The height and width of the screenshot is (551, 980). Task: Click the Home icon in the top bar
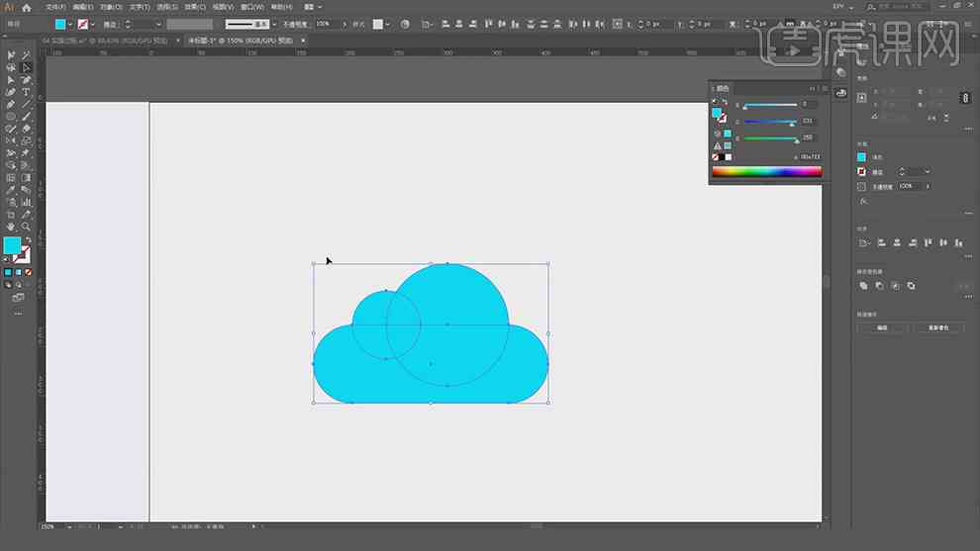coord(27,8)
